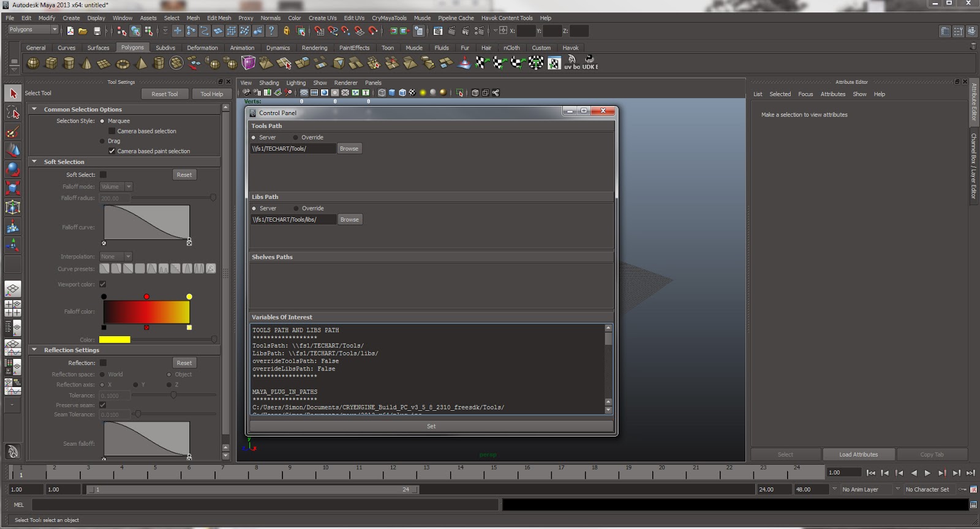This screenshot has width=980, height=529.
Task: Open the Interpolation dropdown
Action: pos(116,257)
